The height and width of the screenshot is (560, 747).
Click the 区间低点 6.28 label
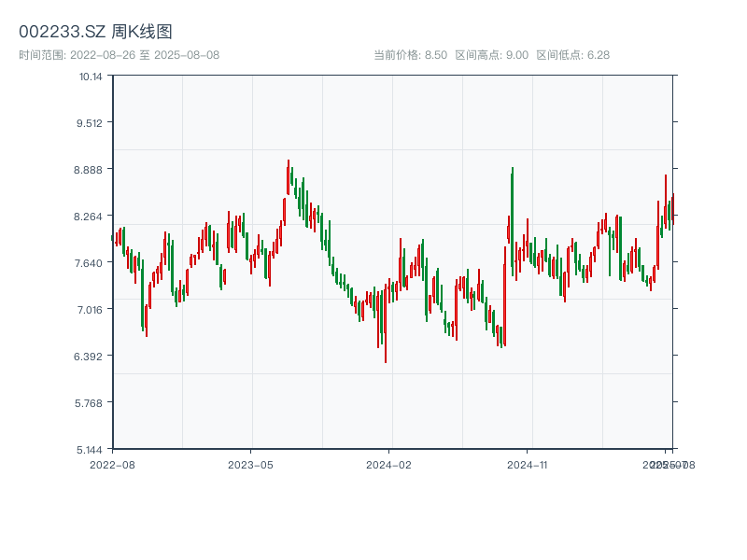[572, 55]
